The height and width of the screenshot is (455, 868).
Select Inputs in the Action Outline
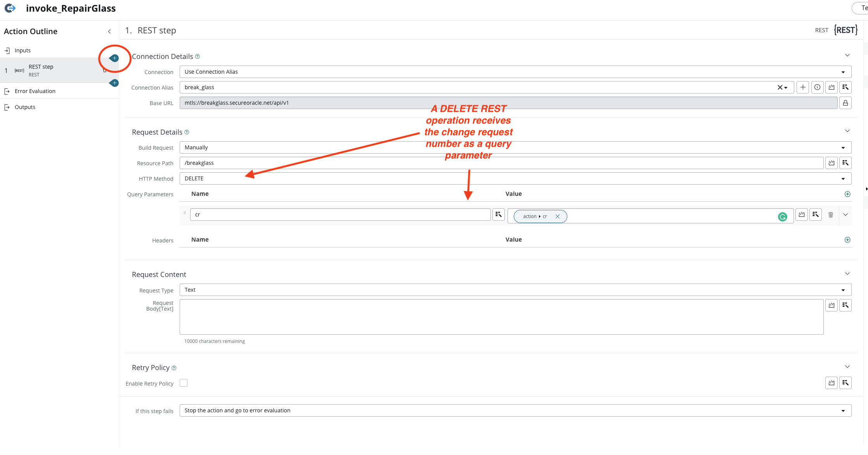(x=23, y=50)
